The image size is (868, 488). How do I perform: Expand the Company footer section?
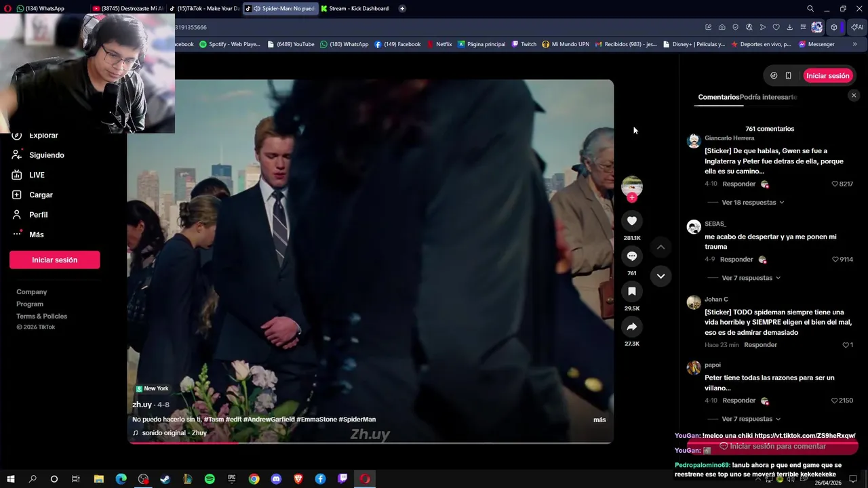click(x=31, y=292)
